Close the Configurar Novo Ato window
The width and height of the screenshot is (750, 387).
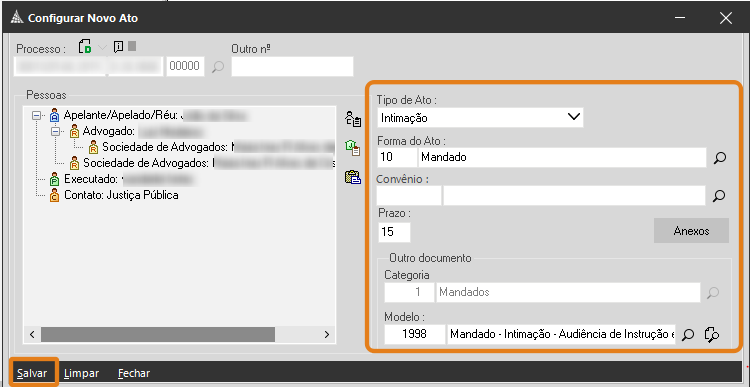click(726, 18)
